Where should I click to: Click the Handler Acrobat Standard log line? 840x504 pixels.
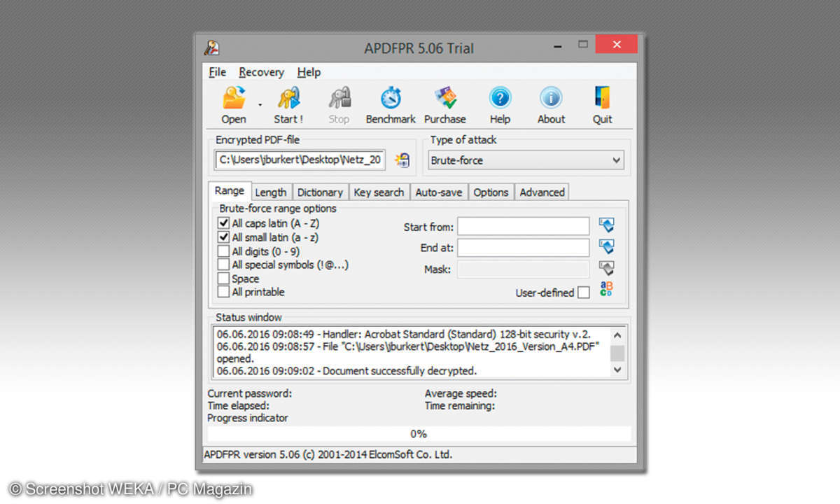(x=404, y=335)
